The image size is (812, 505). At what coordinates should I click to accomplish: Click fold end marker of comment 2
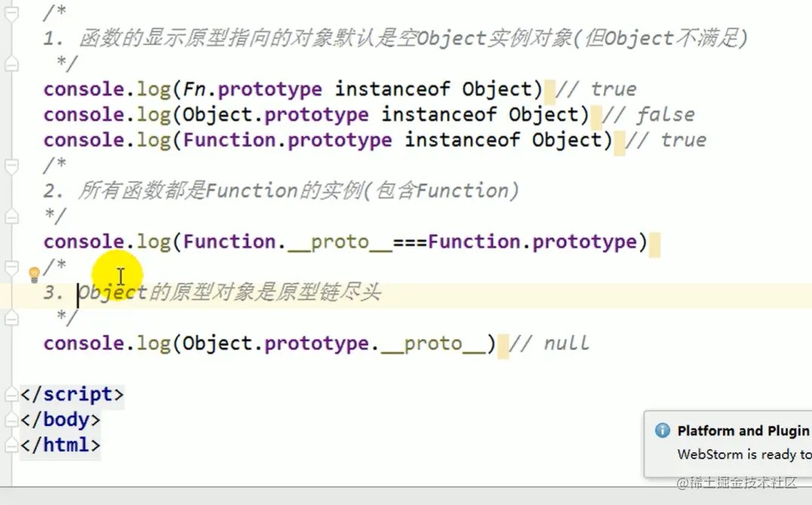[x=11, y=216]
